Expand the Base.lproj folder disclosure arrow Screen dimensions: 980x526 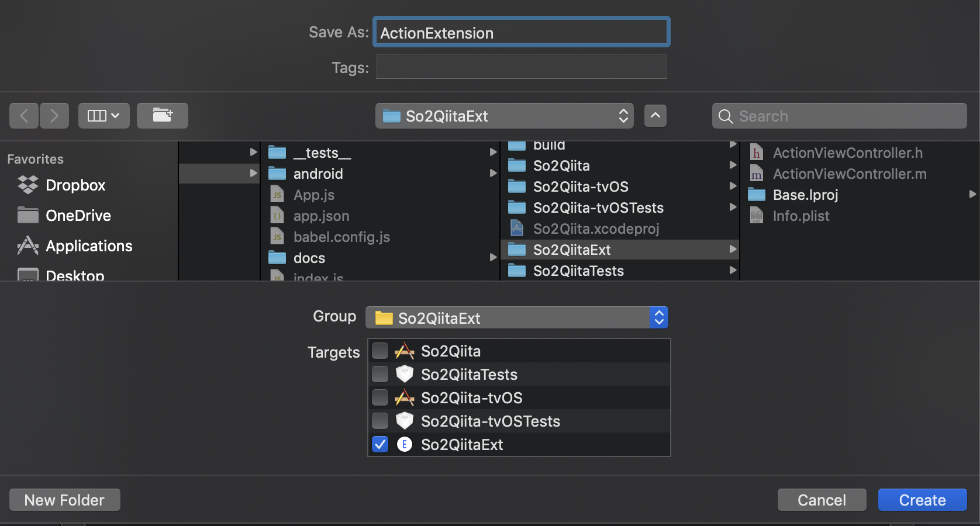972,195
